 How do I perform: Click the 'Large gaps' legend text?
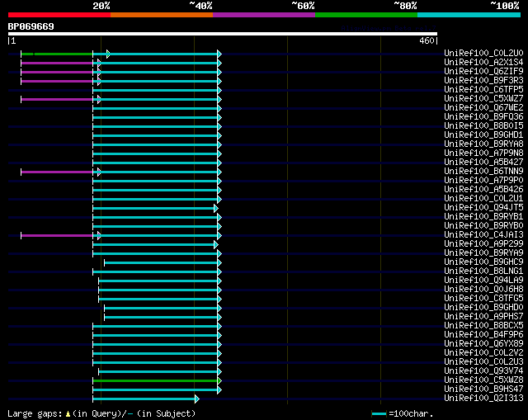[35, 413]
